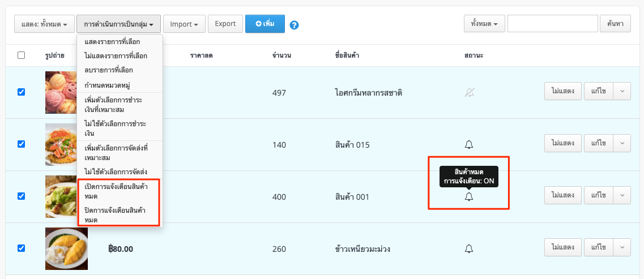The image size is (644, 279).
Task: Choose กำหนดหมวดหมู่ menu item
Action: click(120, 85)
